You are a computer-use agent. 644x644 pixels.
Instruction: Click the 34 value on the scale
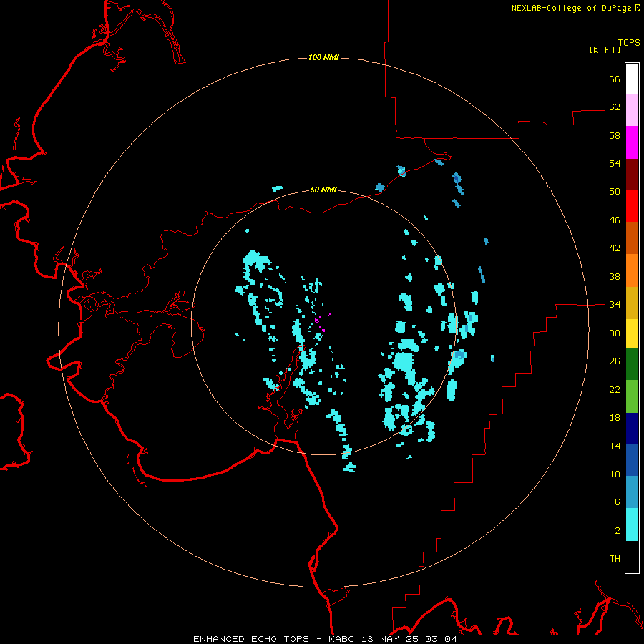pyautogui.click(x=615, y=305)
